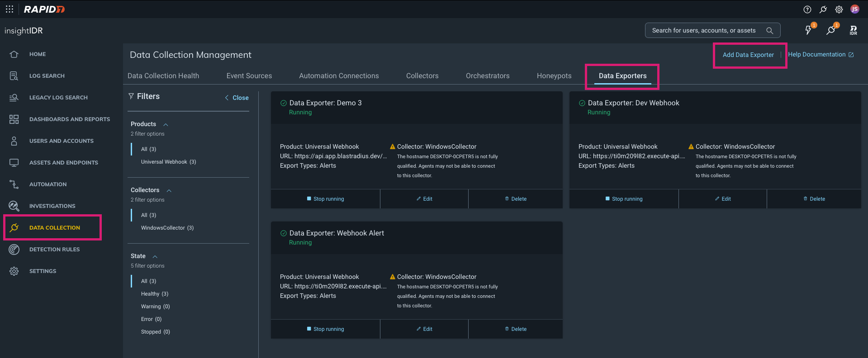Open the settings gear in top bar

tap(839, 9)
